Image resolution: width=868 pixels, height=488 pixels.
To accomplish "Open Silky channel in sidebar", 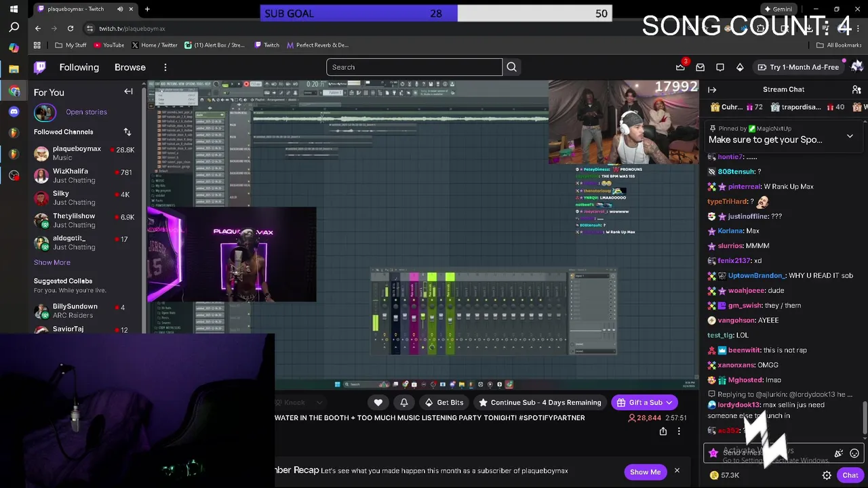I will tap(84, 198).
